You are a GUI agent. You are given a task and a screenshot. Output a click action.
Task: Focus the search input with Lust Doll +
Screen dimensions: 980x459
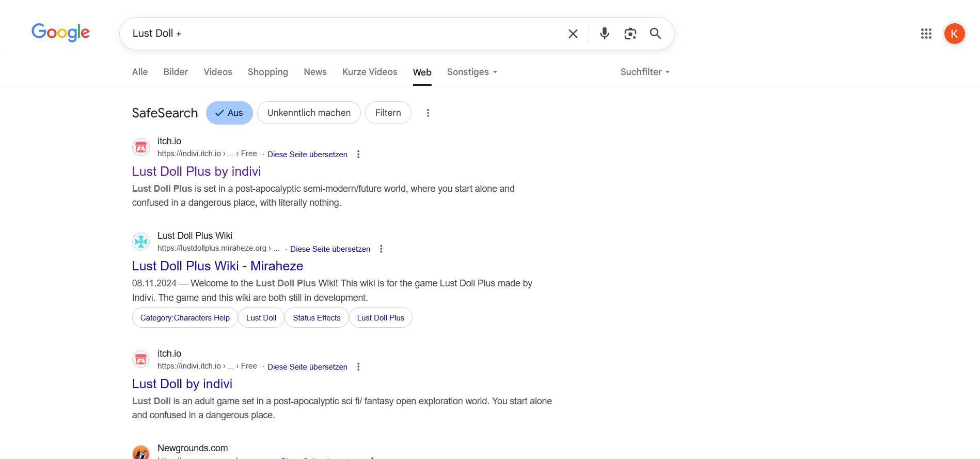343,34
